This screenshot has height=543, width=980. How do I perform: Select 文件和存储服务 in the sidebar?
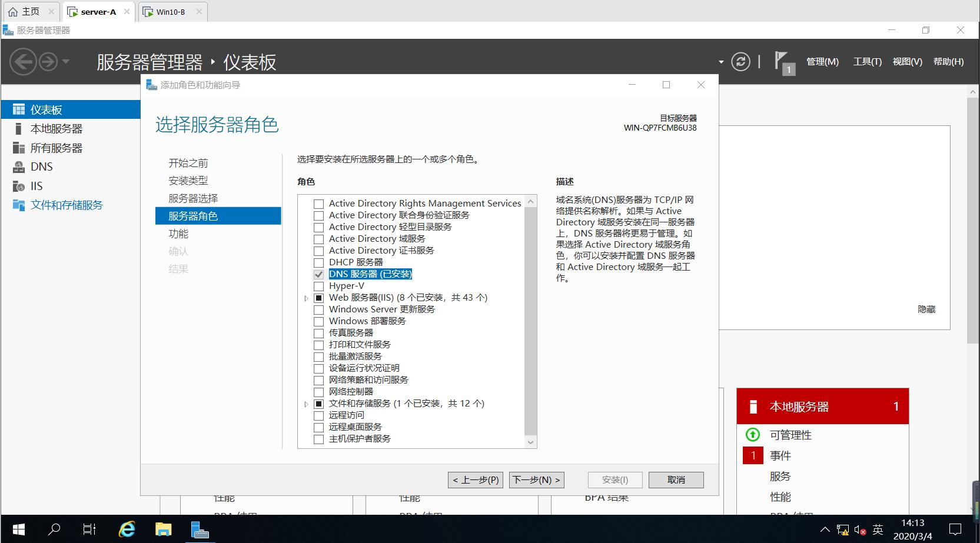[x=67, y=205]
